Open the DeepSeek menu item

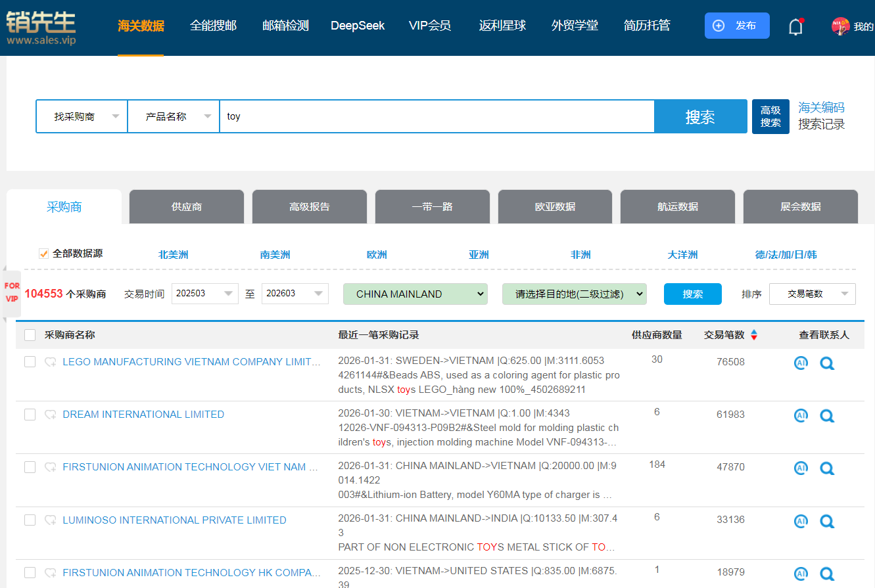(x=358, y=26)
